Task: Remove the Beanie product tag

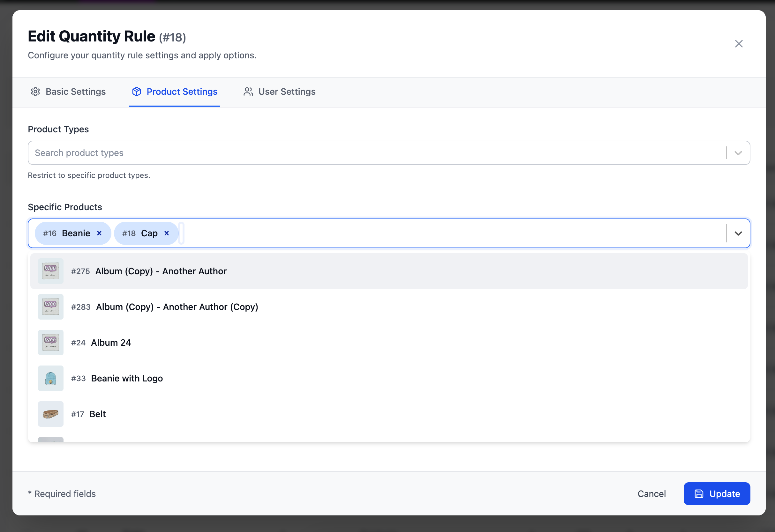Action: [x=99, y=233]
